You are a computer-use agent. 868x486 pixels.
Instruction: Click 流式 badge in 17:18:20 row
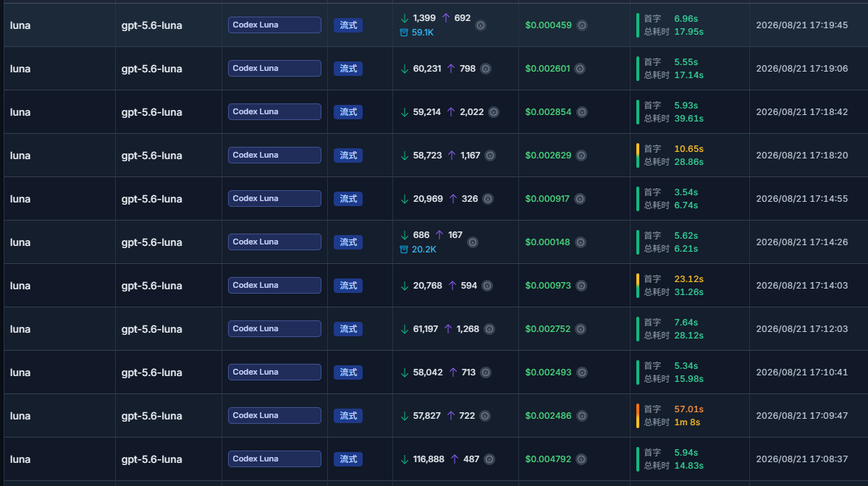348,155
